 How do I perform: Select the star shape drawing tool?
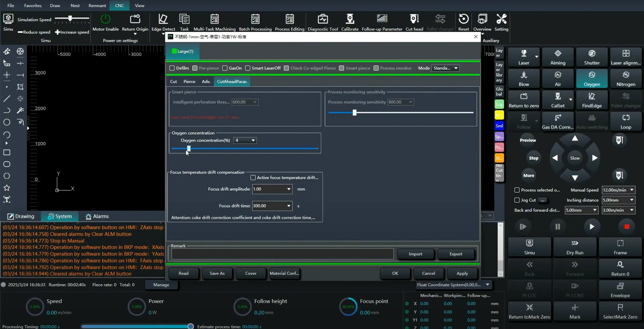tap(7, 188)
